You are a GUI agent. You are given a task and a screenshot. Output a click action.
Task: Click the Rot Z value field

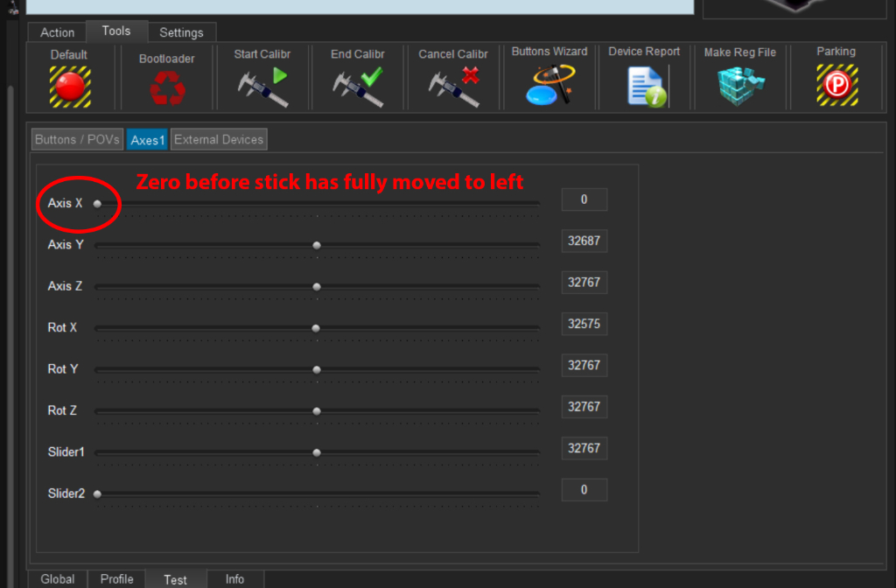584,407
